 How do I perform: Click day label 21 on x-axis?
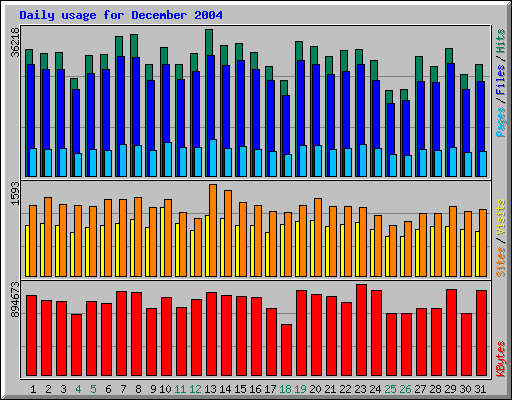click(x=330, y=389)
